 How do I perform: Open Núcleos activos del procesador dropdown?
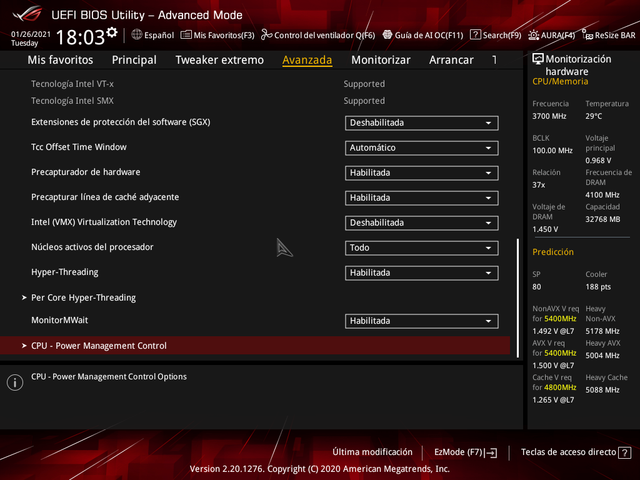(x=422, y=248)
